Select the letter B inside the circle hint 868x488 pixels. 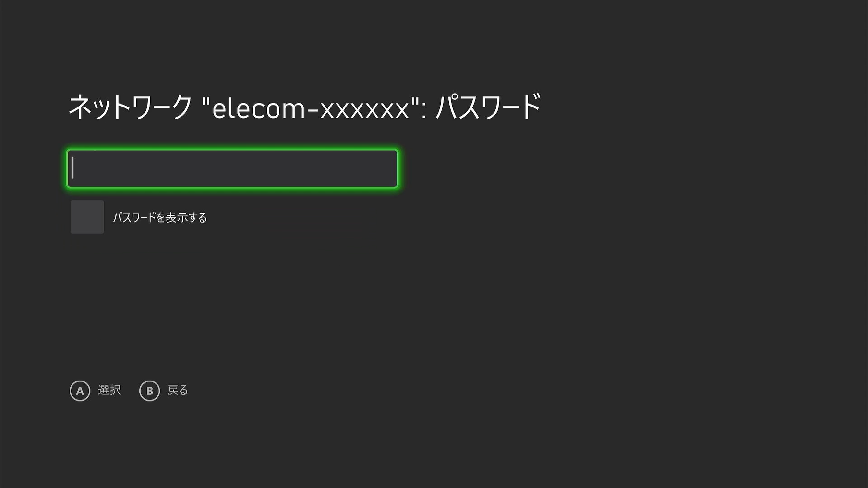coord(149,391)
